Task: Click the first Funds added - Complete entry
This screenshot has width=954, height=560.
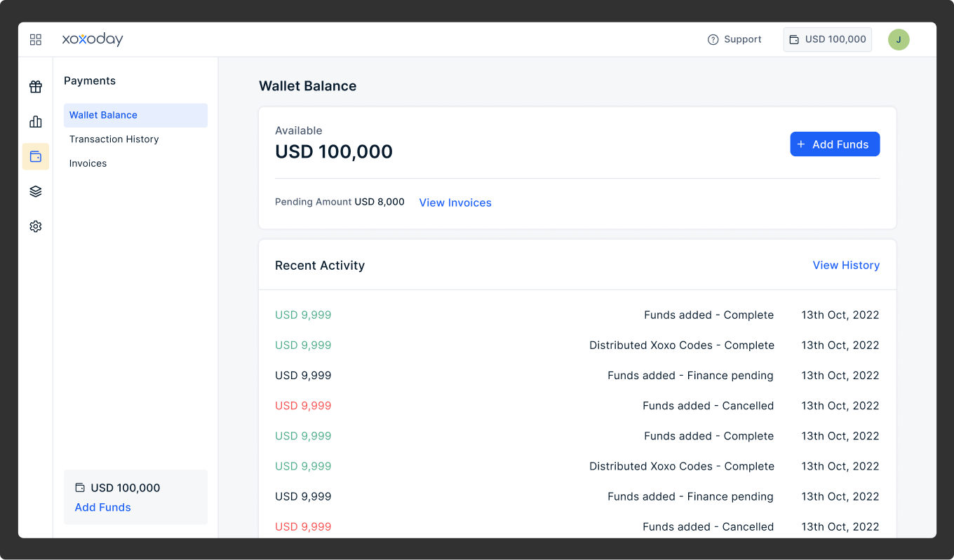Action: [x=709, y=315]
